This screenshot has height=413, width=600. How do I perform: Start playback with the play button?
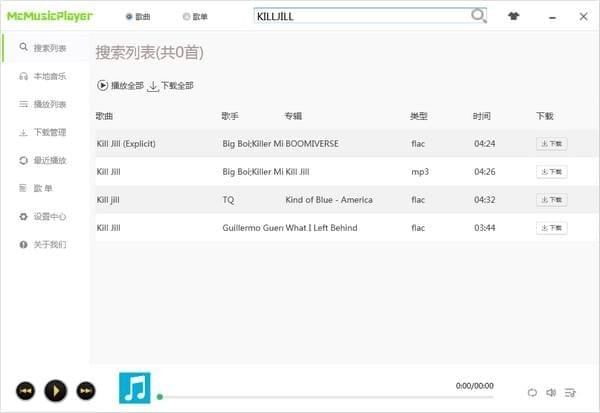click(56, 391)
